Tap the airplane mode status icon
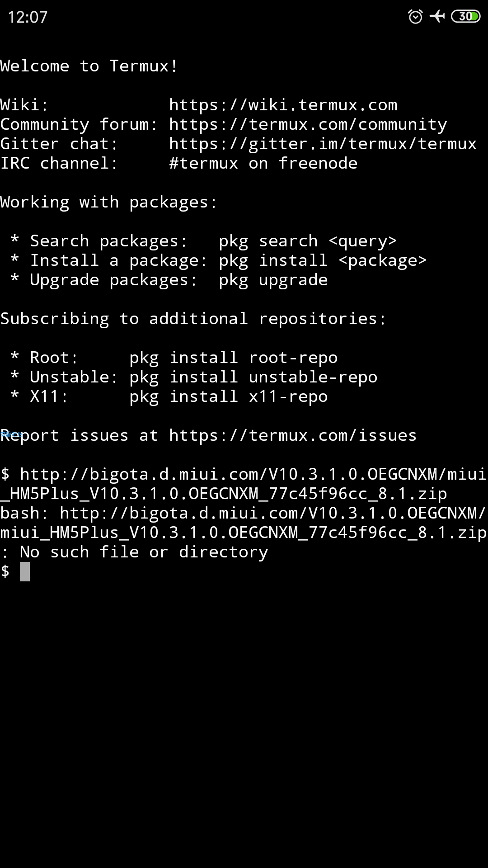This screenshot has height=868, width=488. (437, 17)
